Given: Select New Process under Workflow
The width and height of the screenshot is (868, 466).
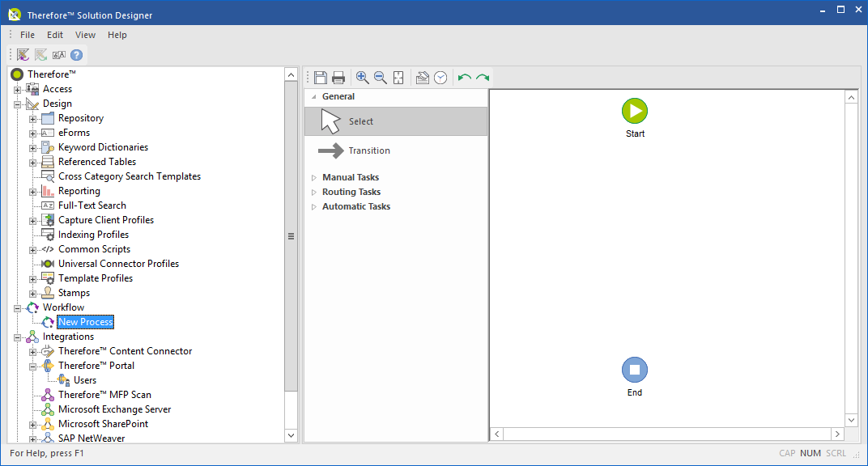Looking at the screenshot, I should point(85,322).
